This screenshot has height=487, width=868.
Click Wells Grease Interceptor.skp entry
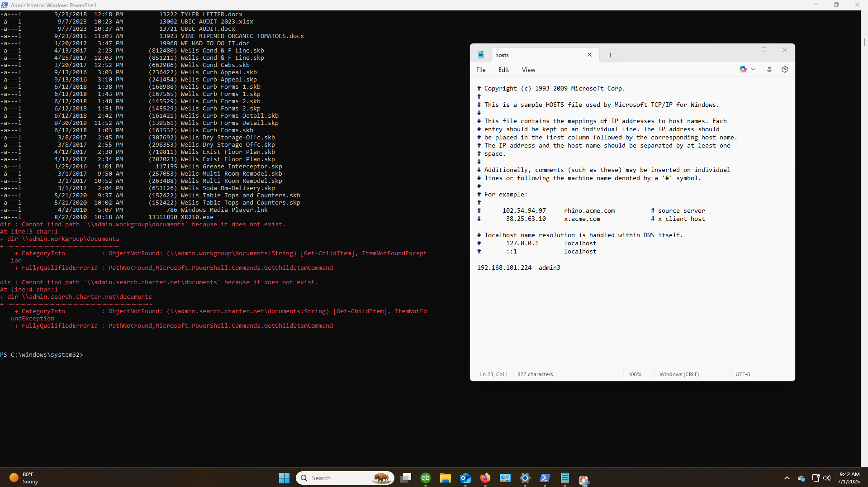(x=231, y=166)
